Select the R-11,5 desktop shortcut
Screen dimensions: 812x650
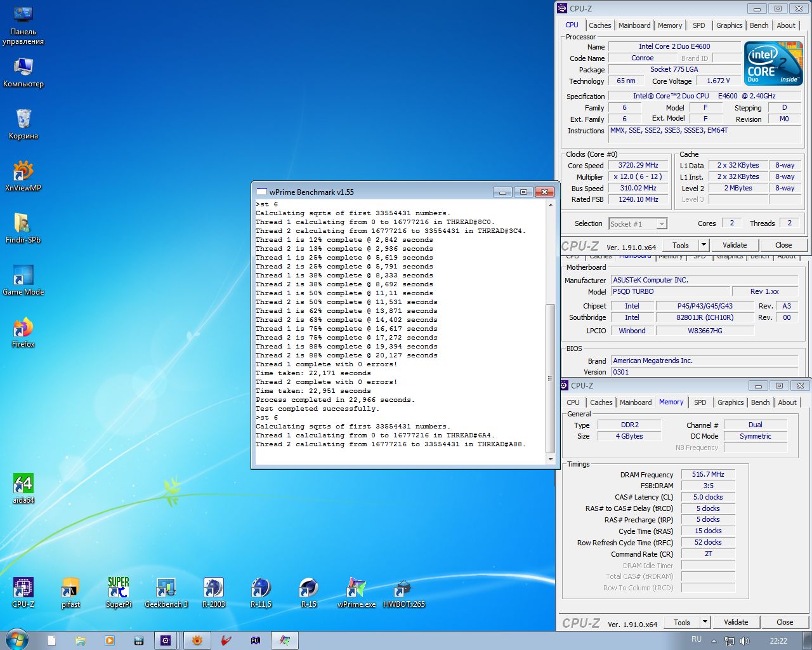tap(261, 593)
